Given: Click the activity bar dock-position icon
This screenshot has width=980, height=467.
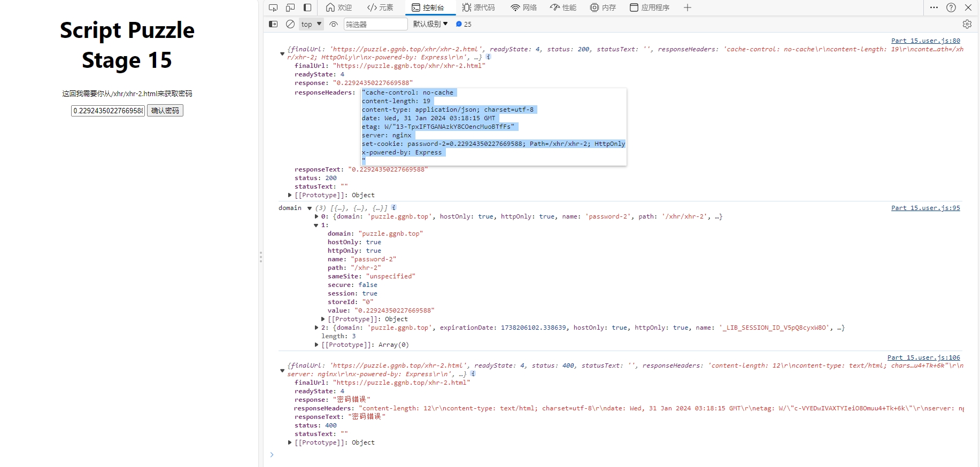Looking at the screenshot, I should point(307,7).
